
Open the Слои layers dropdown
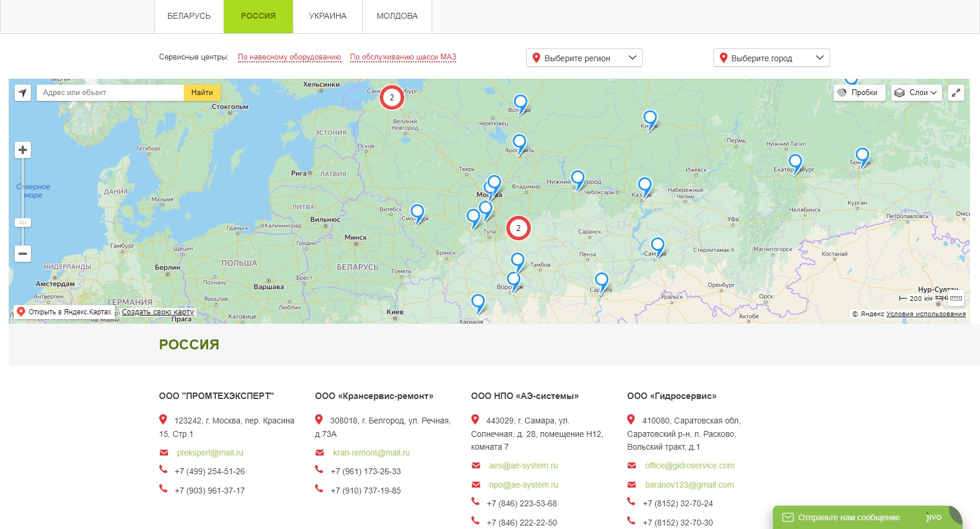pyautogui.click(x=916, y=93)
